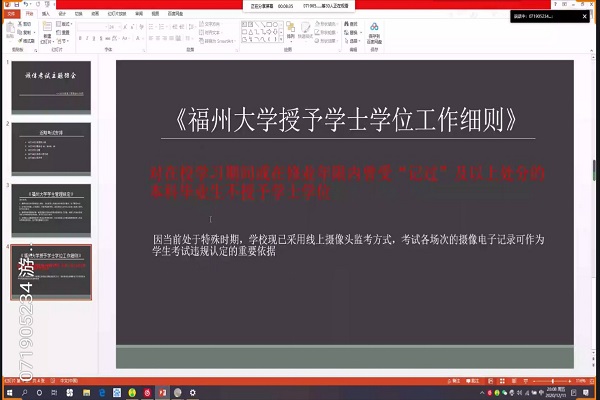
Task: Open the Settings gear in the taskbar
Action: [x=192, y=392]
